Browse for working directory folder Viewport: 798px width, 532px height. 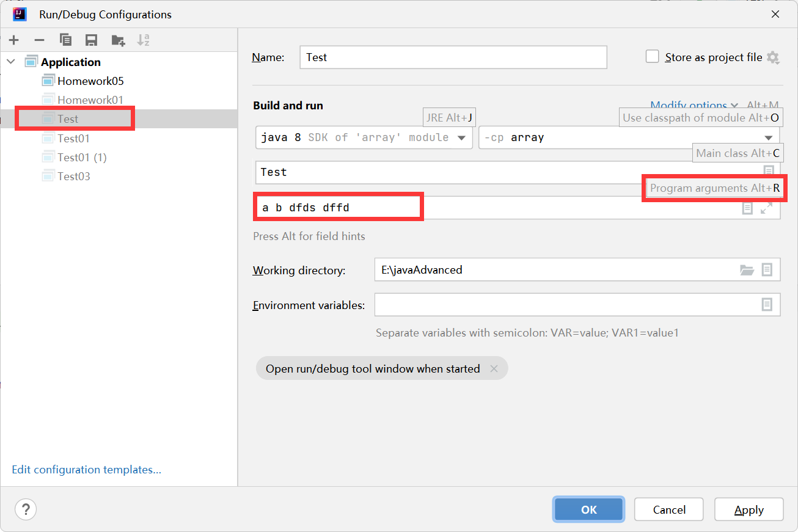click(747, 270)
